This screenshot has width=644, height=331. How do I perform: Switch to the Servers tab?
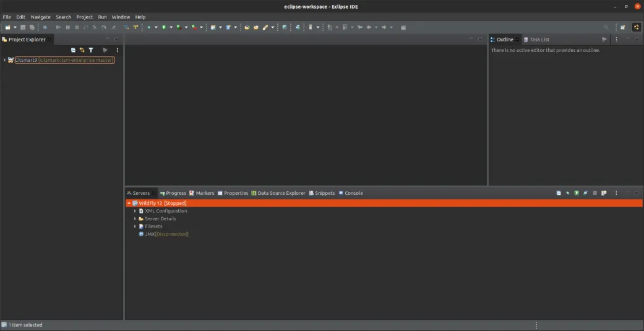click(x=141, y=193)
